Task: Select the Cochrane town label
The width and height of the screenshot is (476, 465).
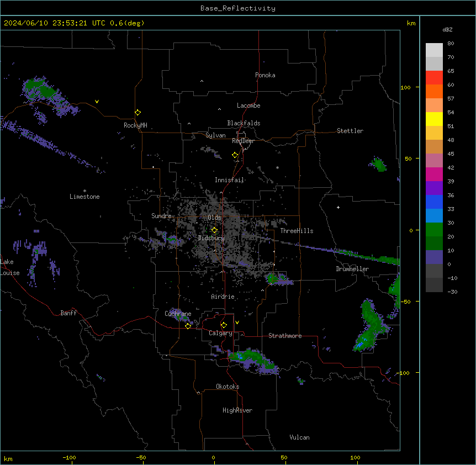Action: (178, 314)
